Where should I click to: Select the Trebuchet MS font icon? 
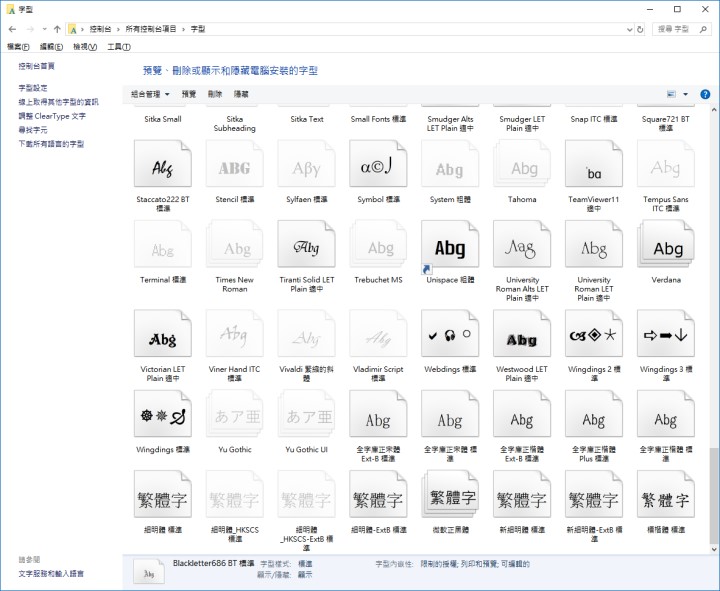(378, 244)
